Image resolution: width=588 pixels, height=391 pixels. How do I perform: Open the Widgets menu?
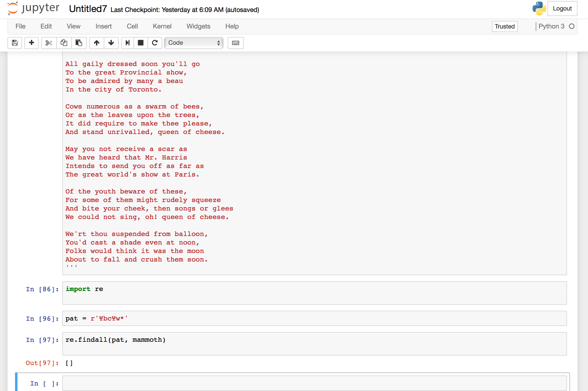(198, 26)
